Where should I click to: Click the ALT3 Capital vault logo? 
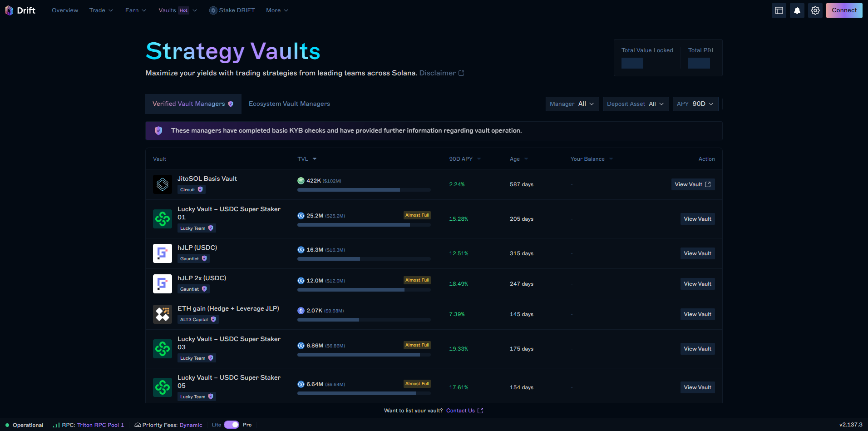(162, 314)
